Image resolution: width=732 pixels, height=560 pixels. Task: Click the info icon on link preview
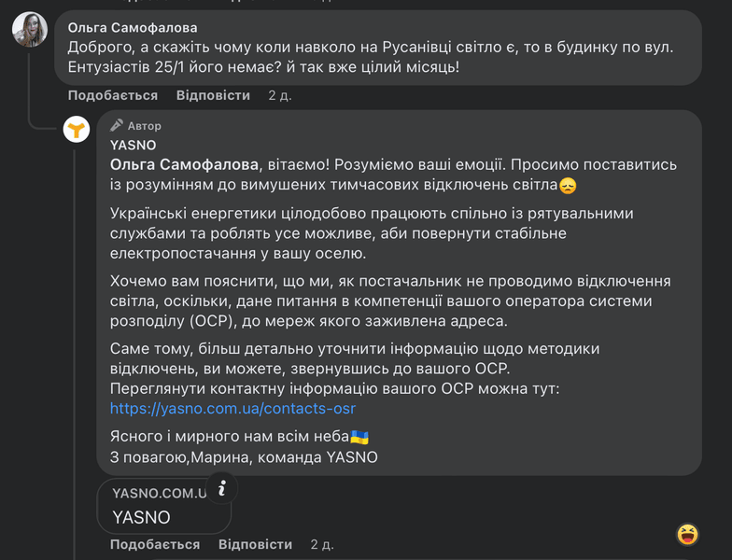(x=221, y=488)
